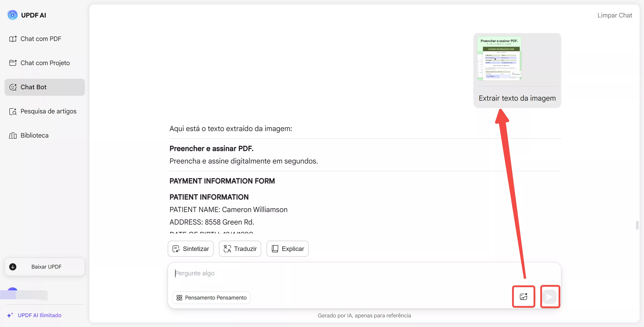Click the Baixar UPDF download arrow icon

[13, 267]
